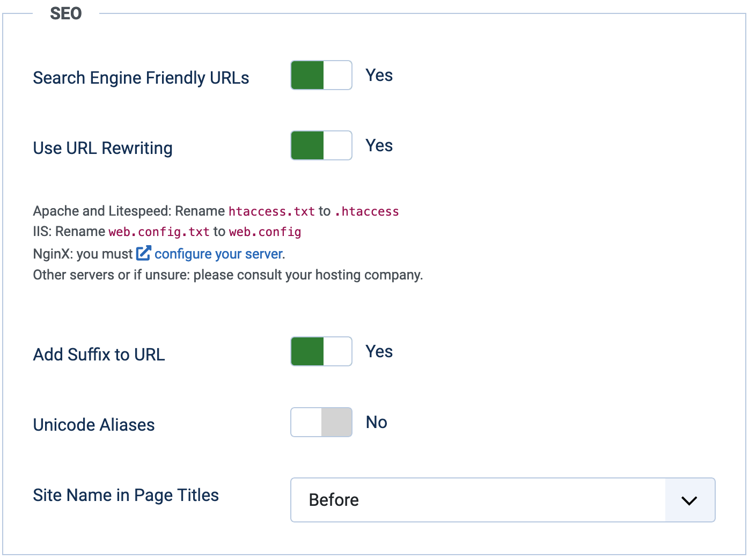Click the Search Engine Friendly URLs label
The height and width of the screenshot is (560, 749).
[141, 78]
